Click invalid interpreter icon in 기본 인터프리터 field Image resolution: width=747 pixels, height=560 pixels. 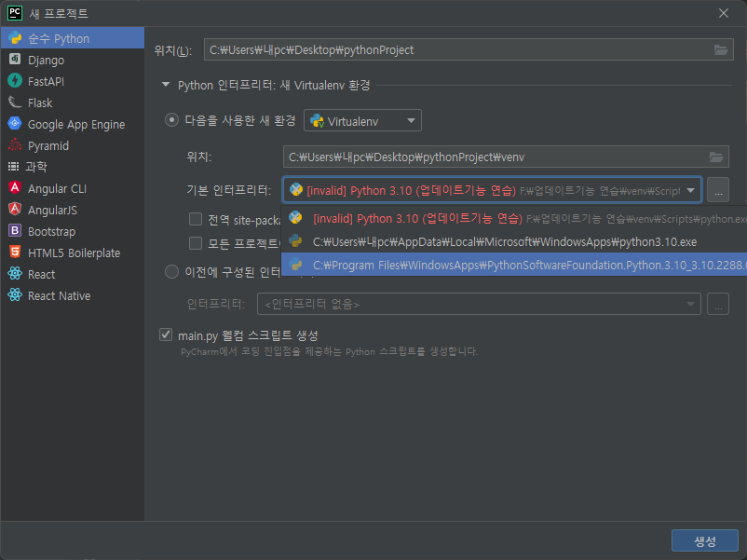(x=296, y=190)
